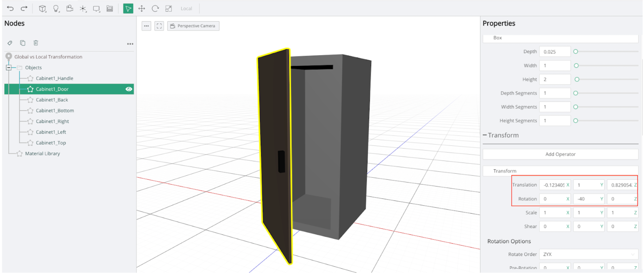
Task: Collapse the Transform section
Action: (x=485, y=135)
